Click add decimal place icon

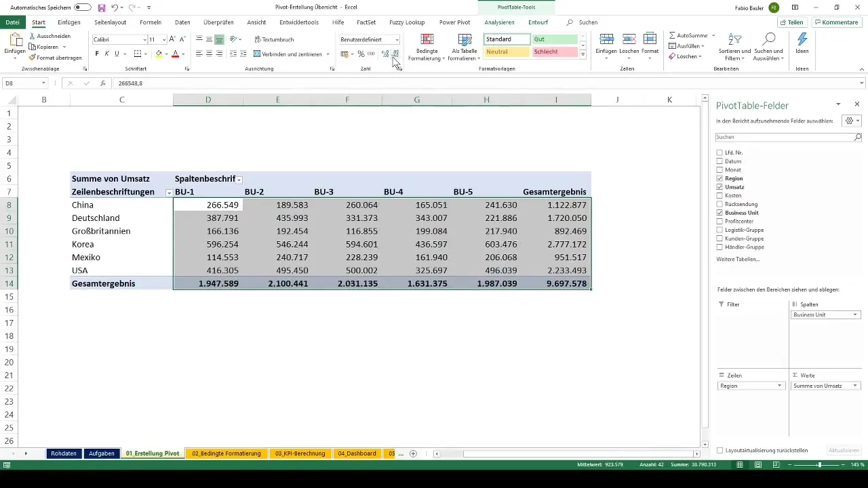(x=385, y=54)
